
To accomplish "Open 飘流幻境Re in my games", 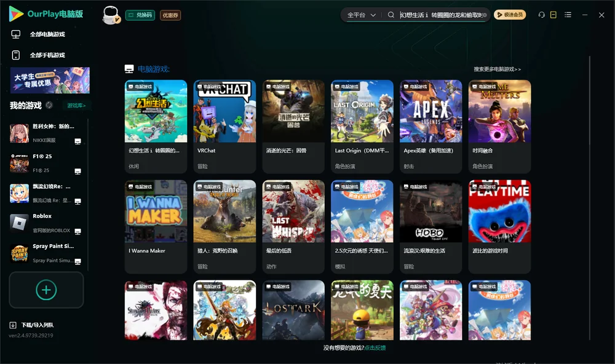I will coord(46,193).
